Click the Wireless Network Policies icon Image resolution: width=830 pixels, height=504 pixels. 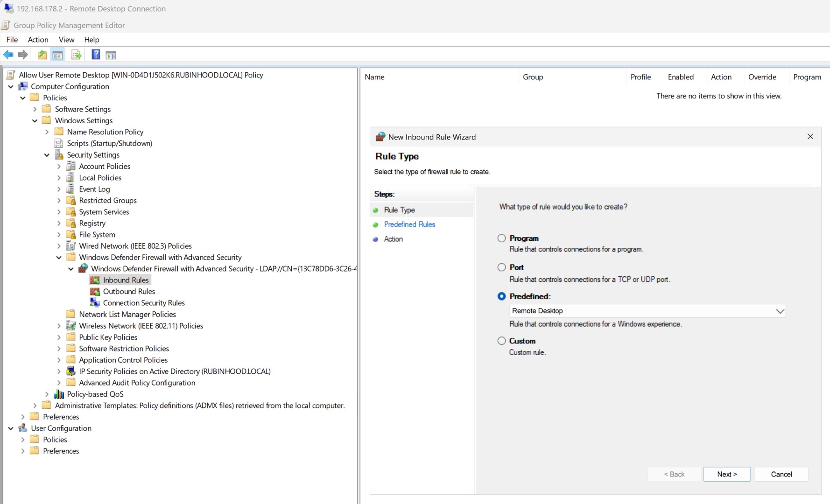[71, 326]
